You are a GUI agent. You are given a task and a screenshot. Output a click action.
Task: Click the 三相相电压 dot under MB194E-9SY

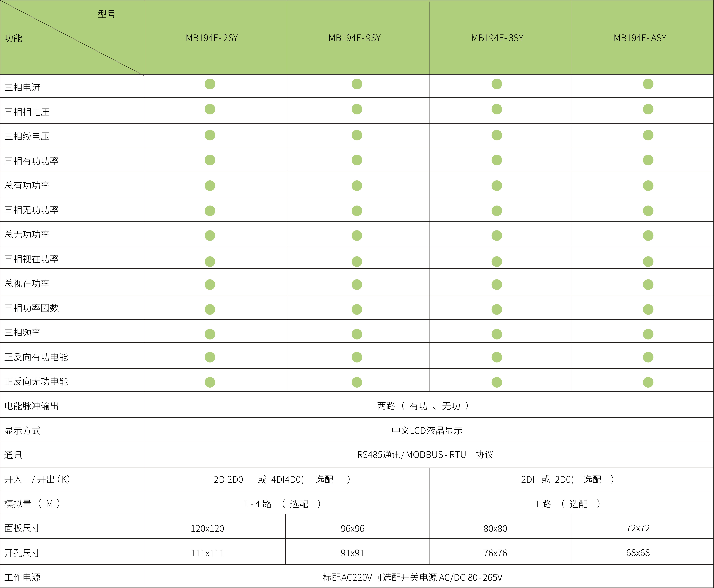(357, 109)
